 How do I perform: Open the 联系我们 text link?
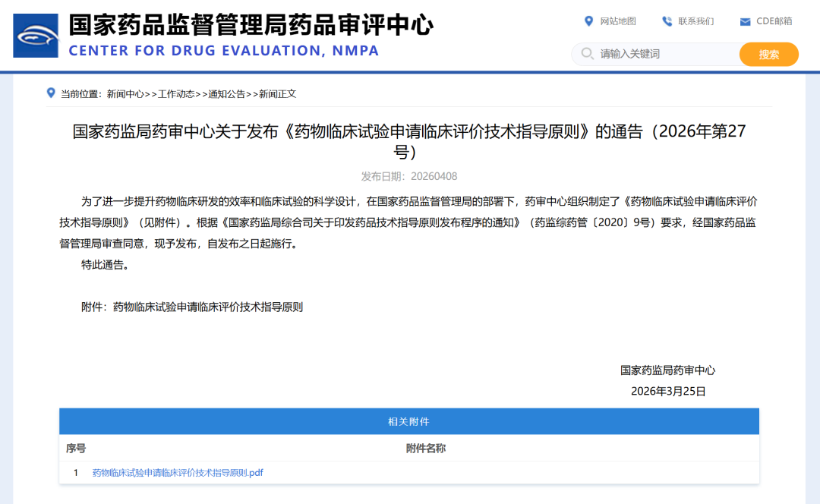696,21
